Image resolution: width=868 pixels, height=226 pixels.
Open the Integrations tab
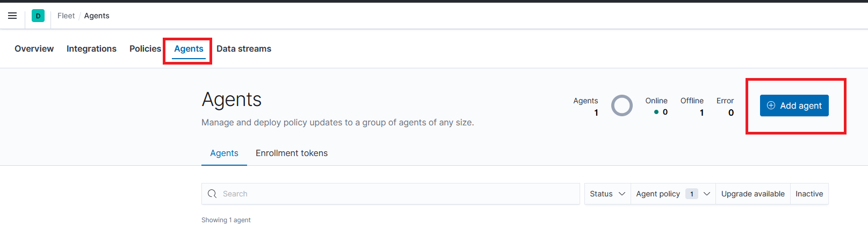tap(91, 48)
